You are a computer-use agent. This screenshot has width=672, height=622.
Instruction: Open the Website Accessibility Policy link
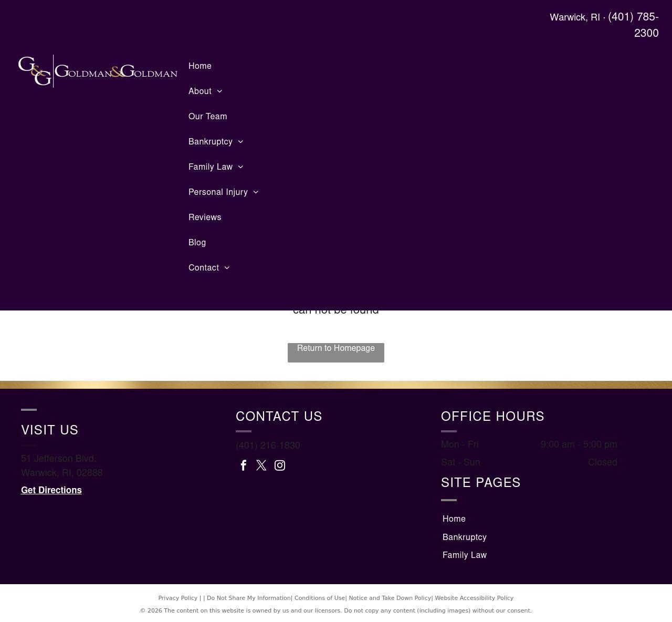tap(474, 598)
